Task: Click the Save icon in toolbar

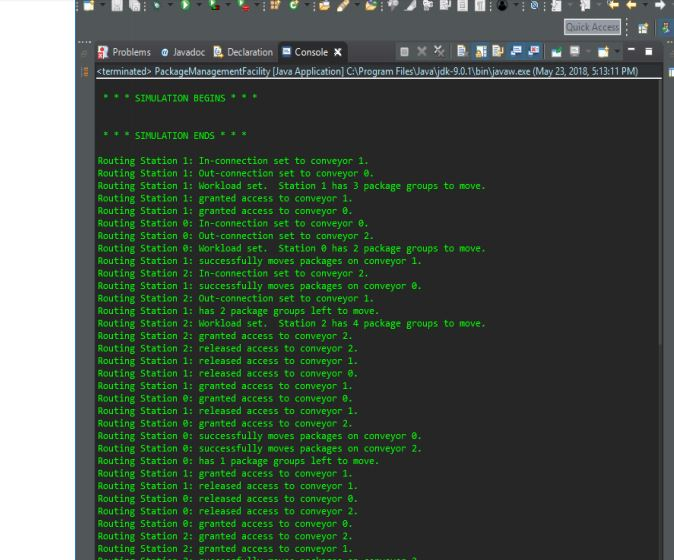Action: pyautogui.click(x=117, y=5)
